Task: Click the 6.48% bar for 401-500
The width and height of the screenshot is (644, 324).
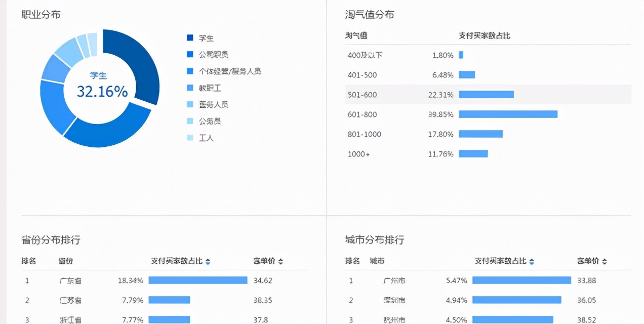Action: coord(467,75)
